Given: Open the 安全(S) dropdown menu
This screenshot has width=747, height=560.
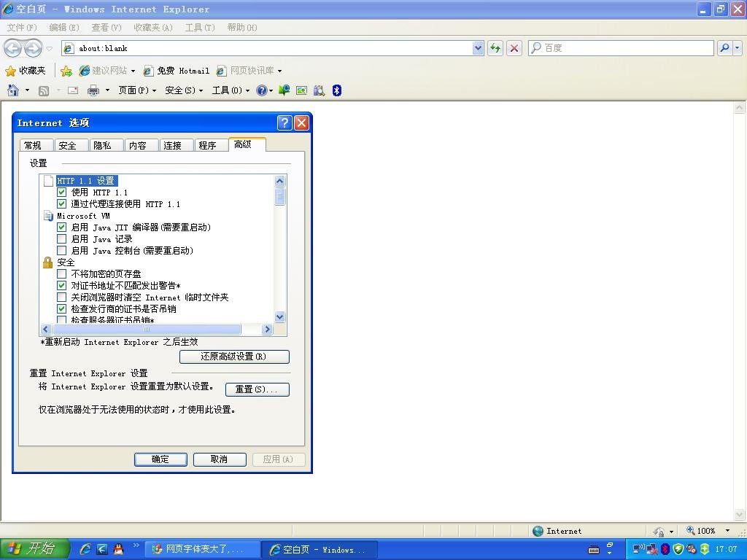Looking at the screenshot, I should pos(181,90).
